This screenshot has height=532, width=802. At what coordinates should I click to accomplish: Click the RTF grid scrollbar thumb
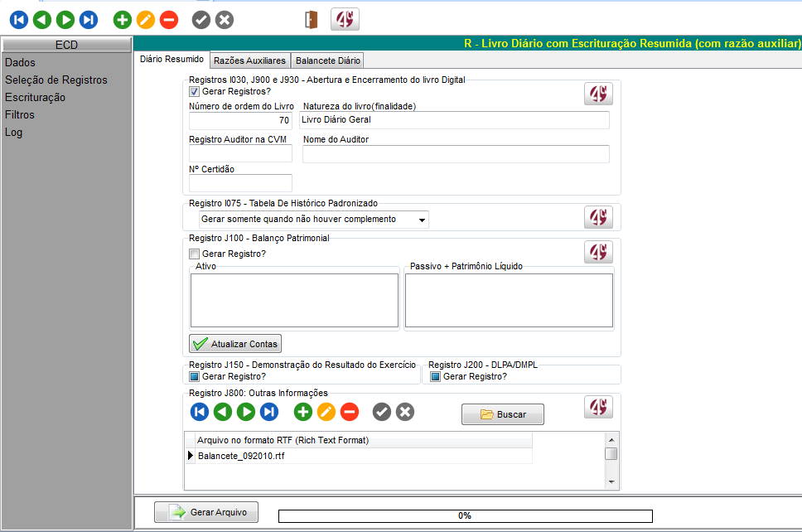pos(611,454)
